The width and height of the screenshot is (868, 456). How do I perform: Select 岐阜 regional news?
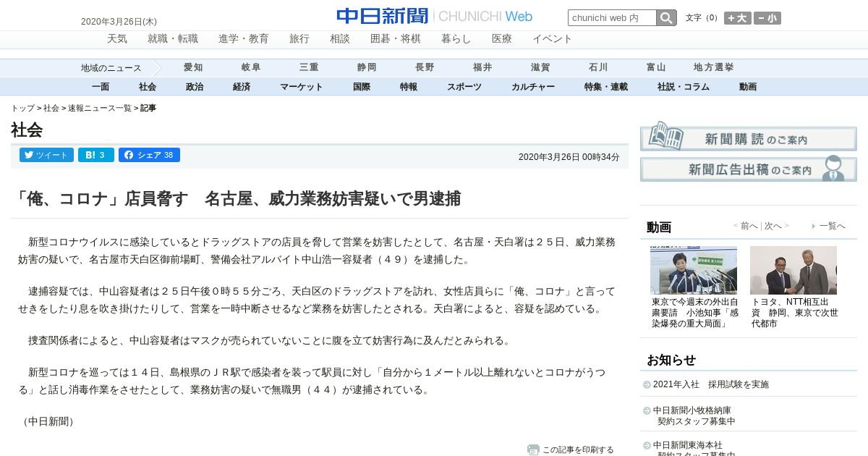click(251, 67)
